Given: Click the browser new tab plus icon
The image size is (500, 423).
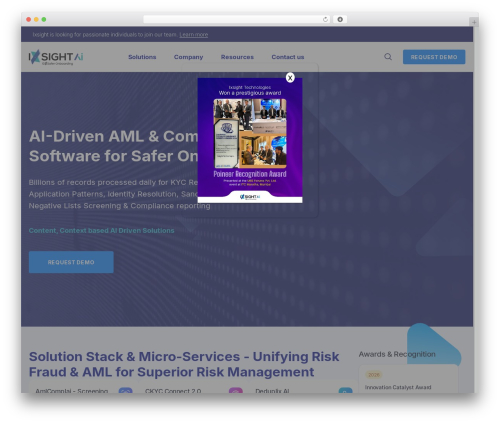Looking at the screenshot, I should 474,22.
